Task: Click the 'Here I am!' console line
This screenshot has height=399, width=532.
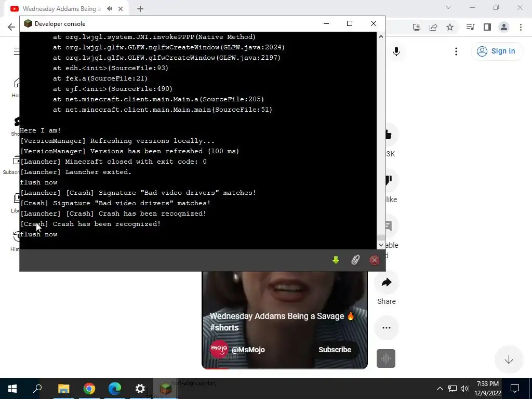Action: coord(40,130)
